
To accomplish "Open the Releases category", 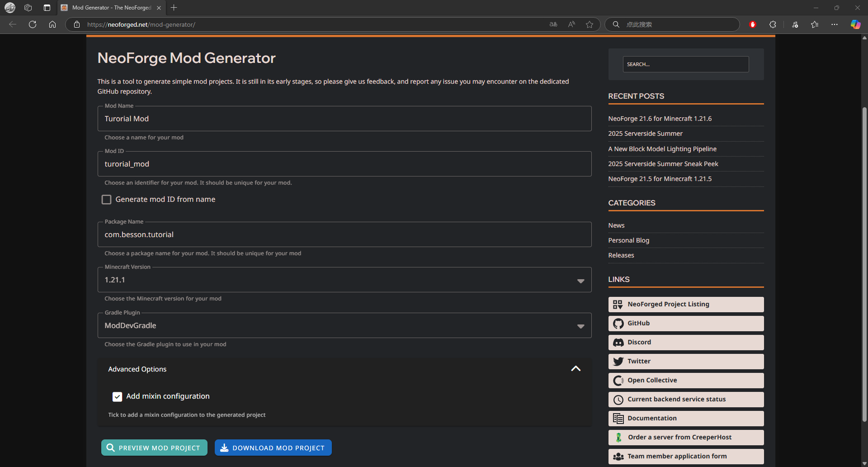I will click(621, 255).
